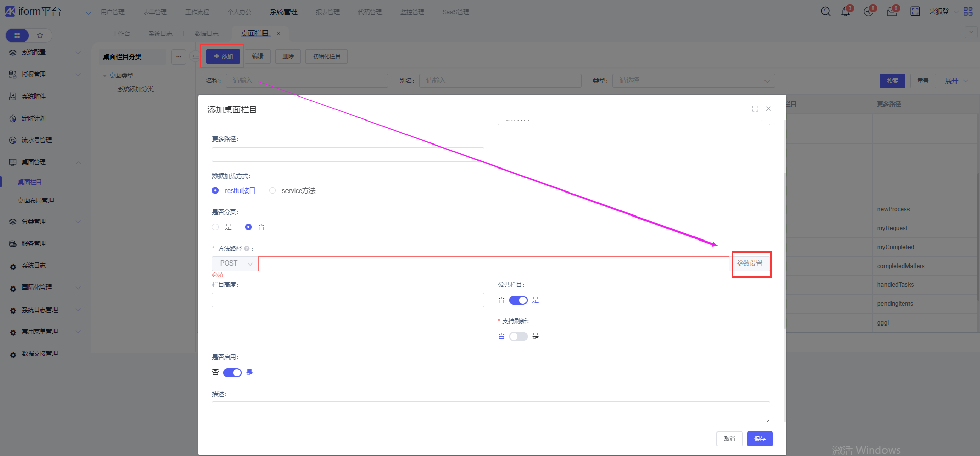Maximize the add desktop column dialog
Viewport: 980px width, 456px height.
point(755,109)
